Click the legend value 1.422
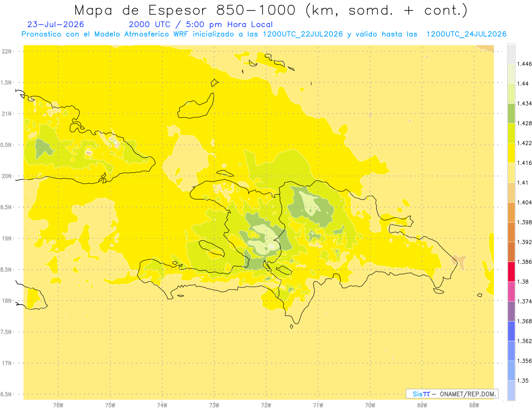Viewport: 532px width, 411px height. tap(524, 143)
